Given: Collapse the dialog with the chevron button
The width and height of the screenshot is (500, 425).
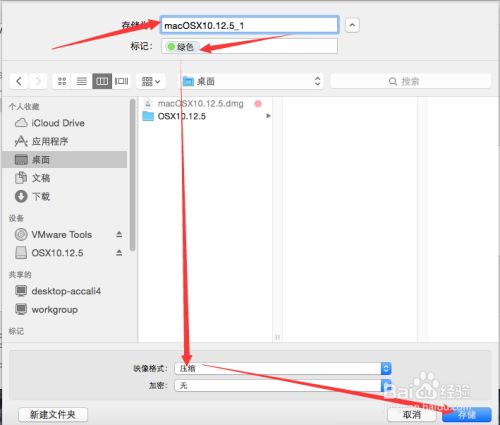Looking at the screenshot, I should [352, 25].
